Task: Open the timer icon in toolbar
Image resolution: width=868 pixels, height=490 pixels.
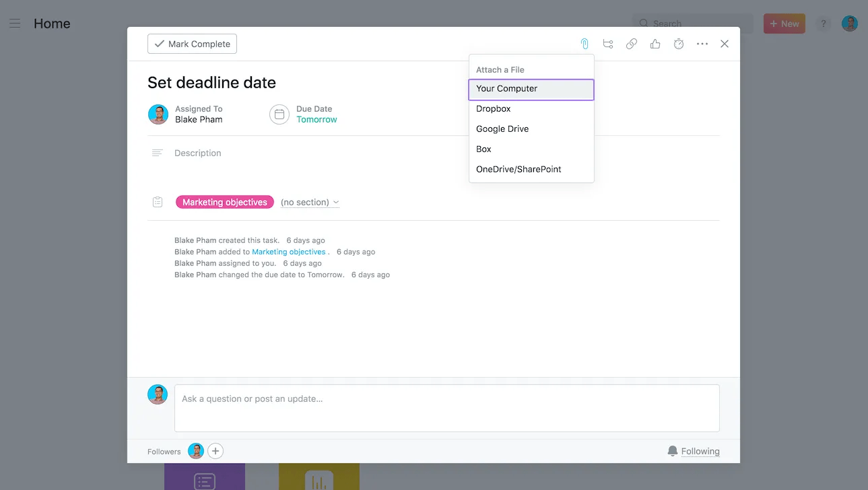Action: [679, 43]
